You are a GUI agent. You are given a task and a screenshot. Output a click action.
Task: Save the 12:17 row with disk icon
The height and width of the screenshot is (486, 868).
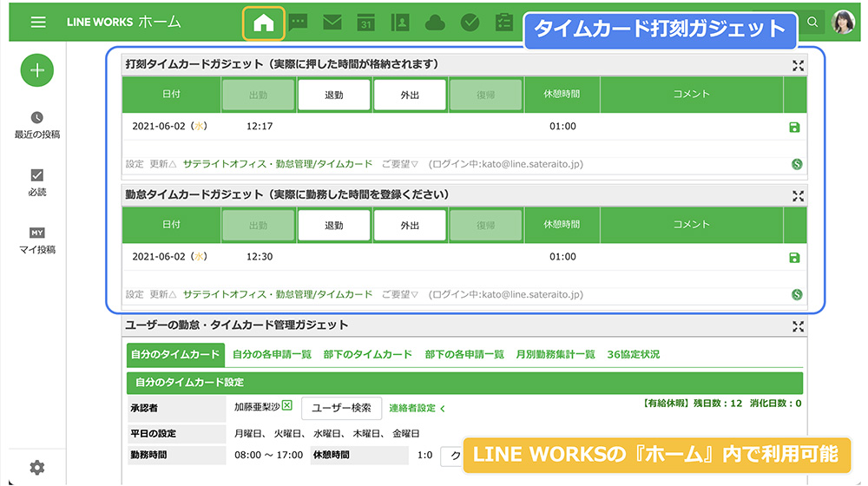pyautogui.click(x=794, y=128)
